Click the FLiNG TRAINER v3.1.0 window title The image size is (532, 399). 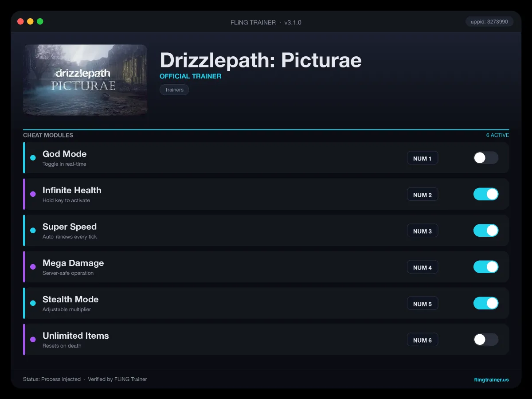click(266, 22)
